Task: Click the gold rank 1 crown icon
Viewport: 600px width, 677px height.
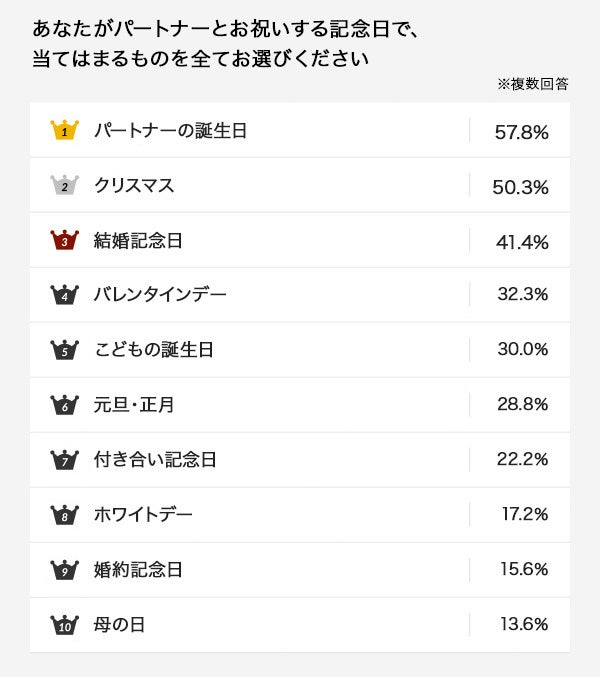Action: click(64, 130)
